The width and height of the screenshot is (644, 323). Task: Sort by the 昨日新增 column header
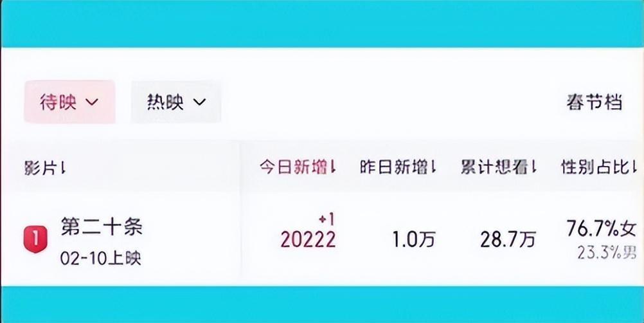coord(393,168)
